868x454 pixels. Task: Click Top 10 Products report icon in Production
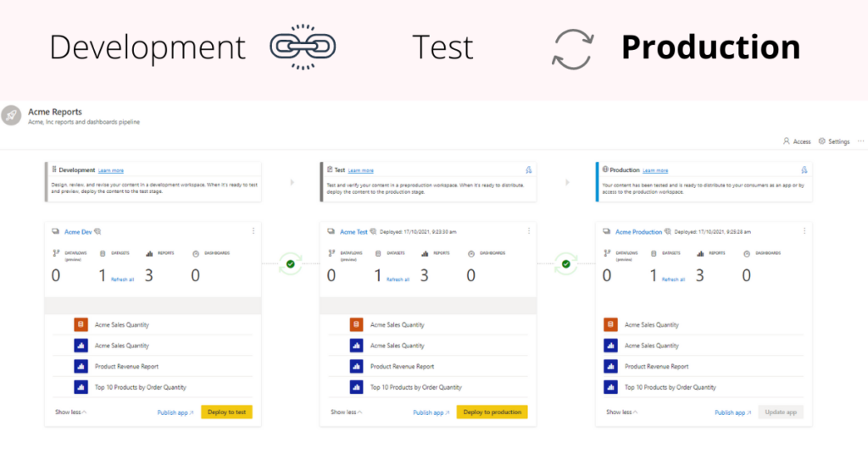pyautogui.click(x=610, y=387)
